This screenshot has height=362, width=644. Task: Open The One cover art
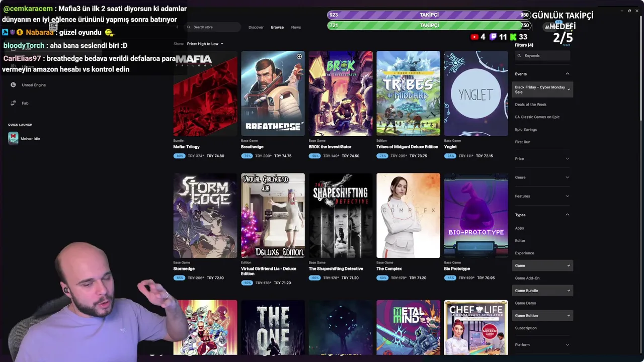tap(273, 327)
